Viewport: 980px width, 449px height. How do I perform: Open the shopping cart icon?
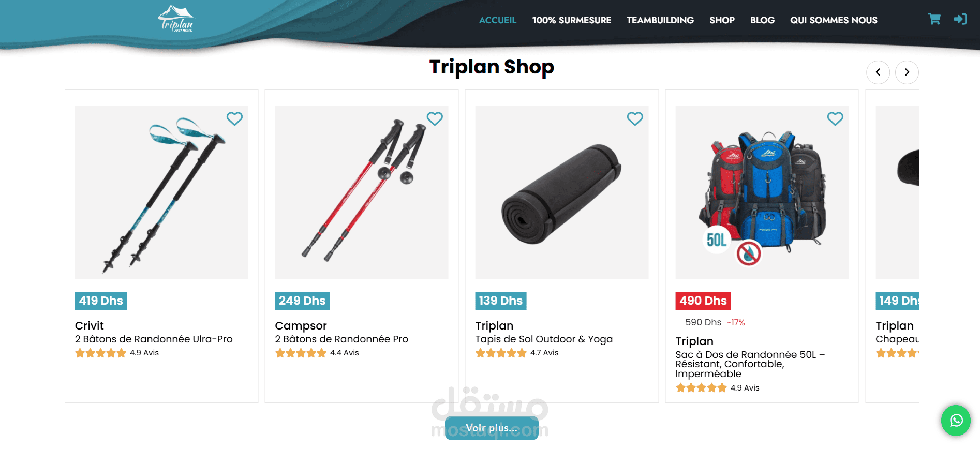(934, 19)
